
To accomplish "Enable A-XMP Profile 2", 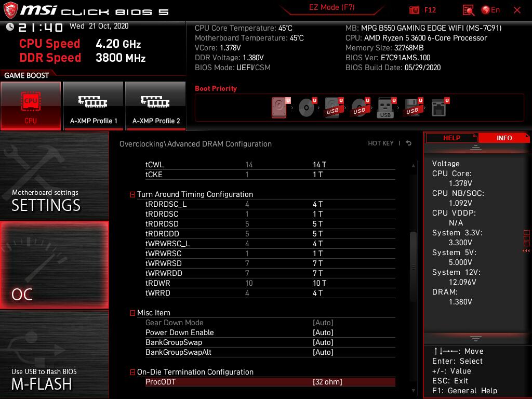I will click(156, 106).
